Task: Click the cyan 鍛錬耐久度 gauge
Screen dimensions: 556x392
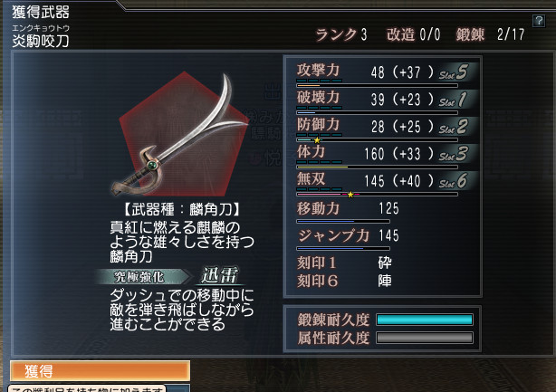Action: click(x=425, y=320)
